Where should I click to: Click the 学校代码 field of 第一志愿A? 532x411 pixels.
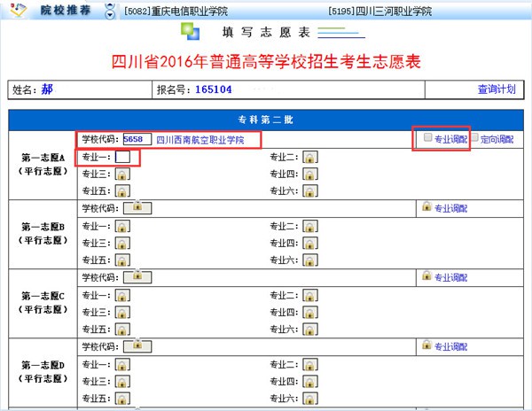tap(137, 139)
